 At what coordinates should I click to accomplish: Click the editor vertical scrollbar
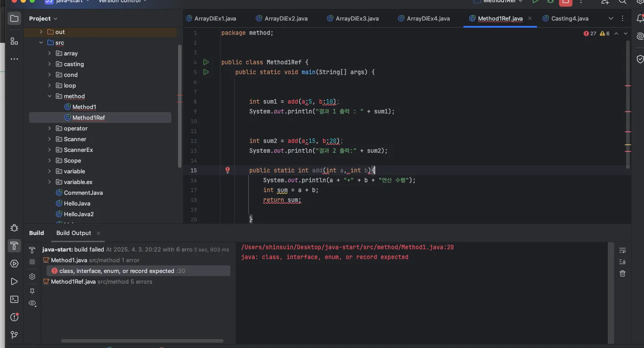tap(628, 105)
